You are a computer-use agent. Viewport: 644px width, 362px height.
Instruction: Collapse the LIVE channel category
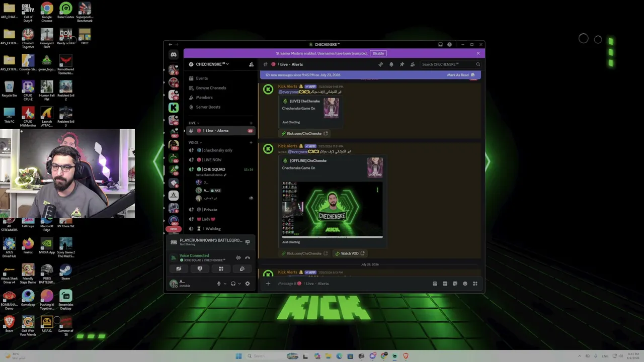click(194, 123)
